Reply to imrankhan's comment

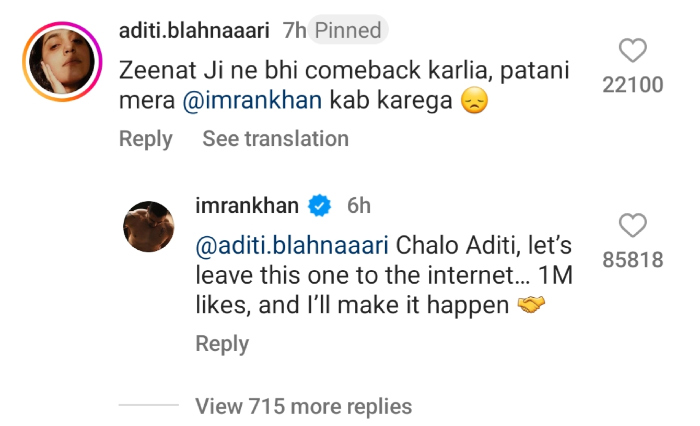pos(221,344)
